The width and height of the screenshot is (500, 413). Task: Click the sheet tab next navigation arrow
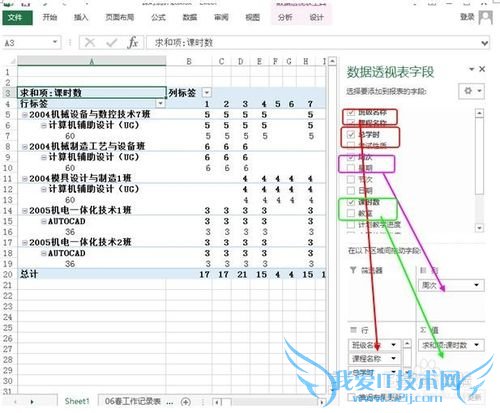click(32, 402)
